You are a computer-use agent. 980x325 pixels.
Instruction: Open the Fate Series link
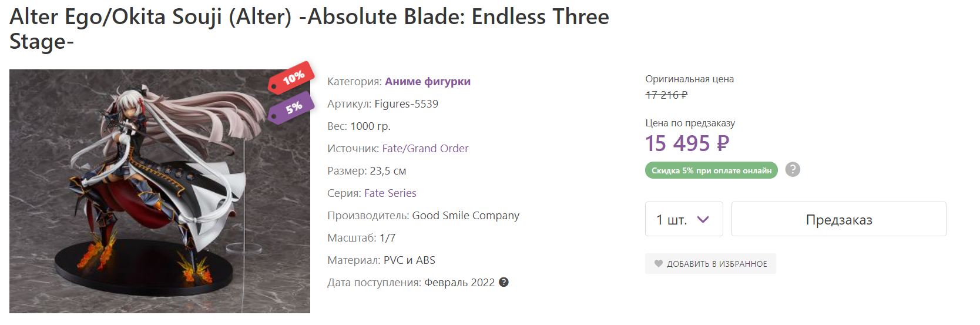[390, 193]
